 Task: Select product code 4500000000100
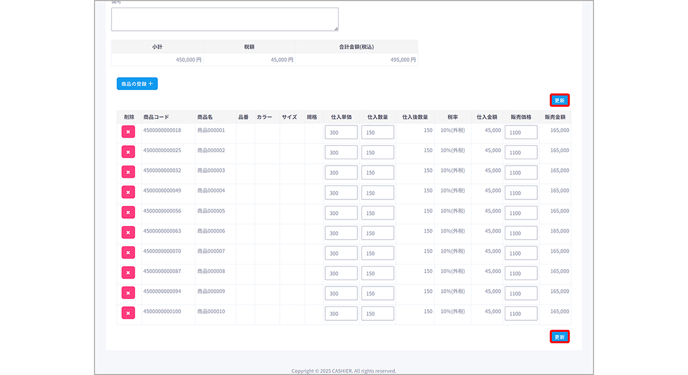click(x=162, y=311)
